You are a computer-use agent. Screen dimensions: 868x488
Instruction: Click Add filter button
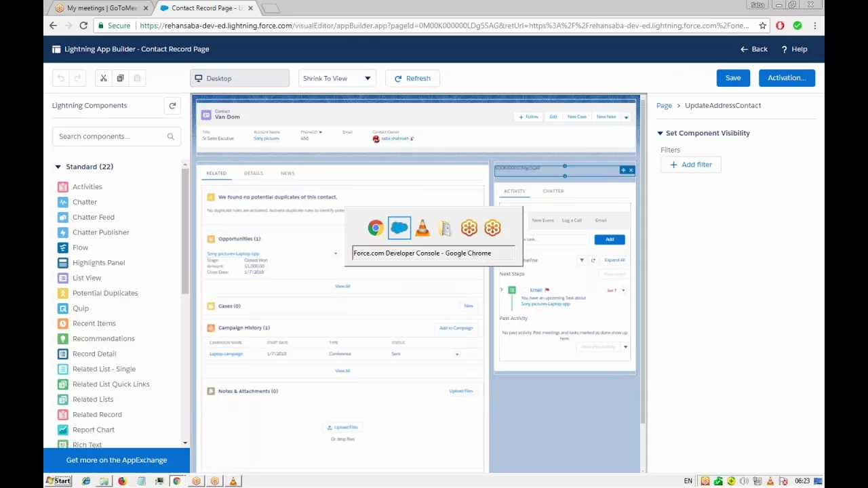pyautogui.click(x=690, y=165)
